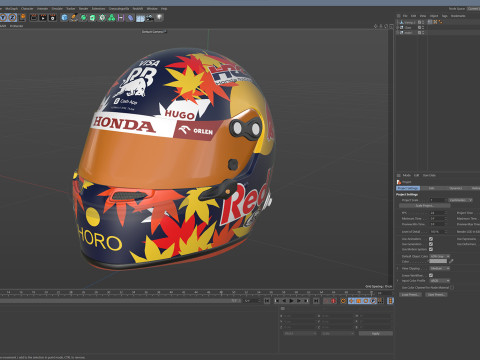Screen dimensions: 480x360
Task: Switch to the Dynamics tab
Action: [456, 188]
